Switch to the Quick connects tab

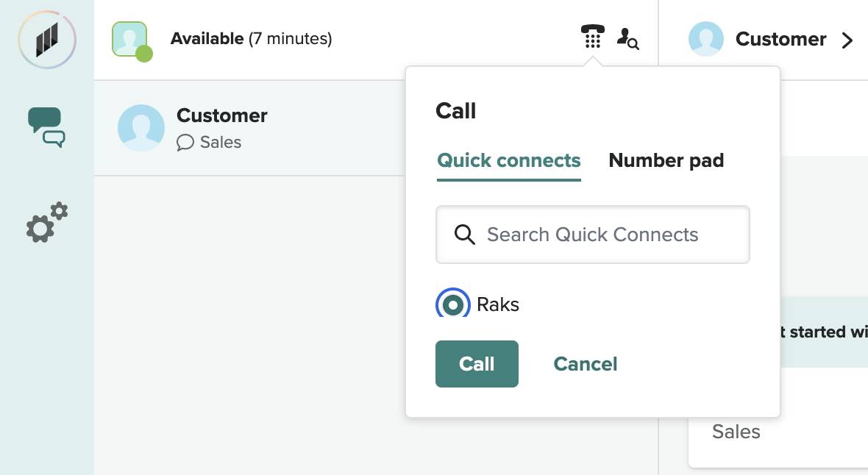pyautogui.click(x=509, y=160)
